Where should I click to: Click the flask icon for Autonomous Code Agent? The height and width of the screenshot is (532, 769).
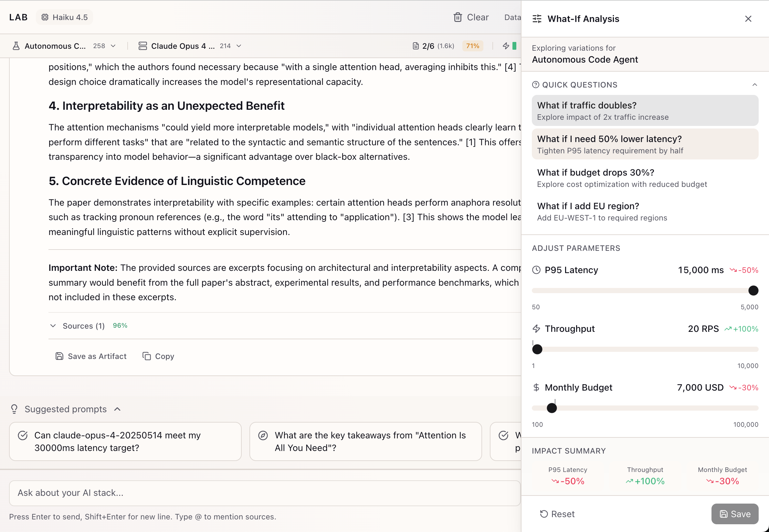coord(16,46)
